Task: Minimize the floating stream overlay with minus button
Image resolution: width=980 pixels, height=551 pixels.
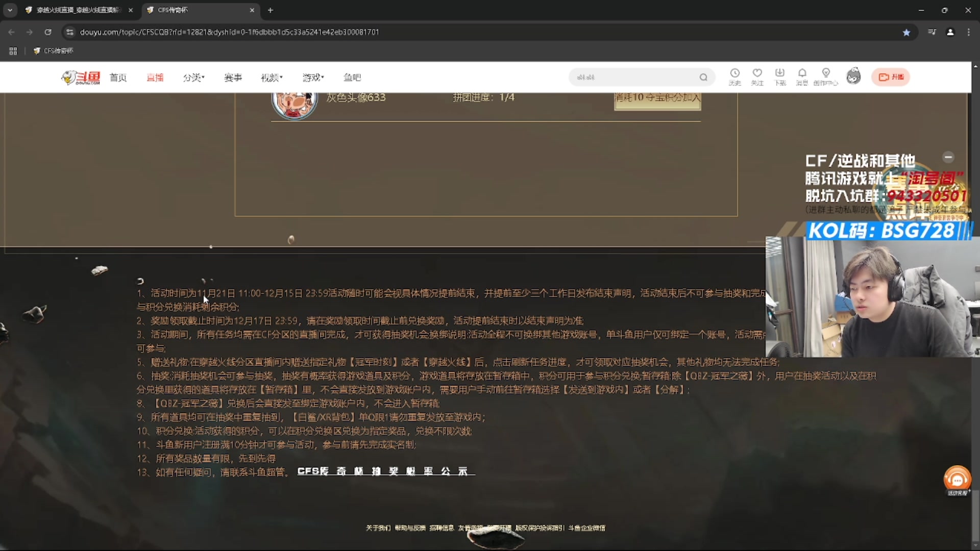Action: tap(948, 157)
